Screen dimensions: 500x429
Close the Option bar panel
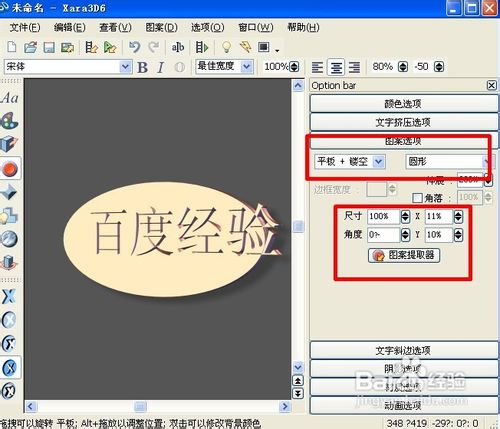pyautogui.click(x=491, y=86)
